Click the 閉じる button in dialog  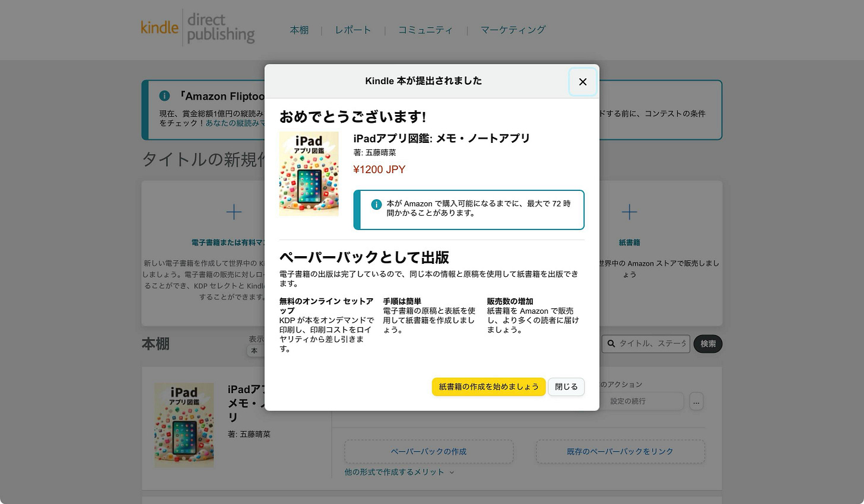(566, 387)
